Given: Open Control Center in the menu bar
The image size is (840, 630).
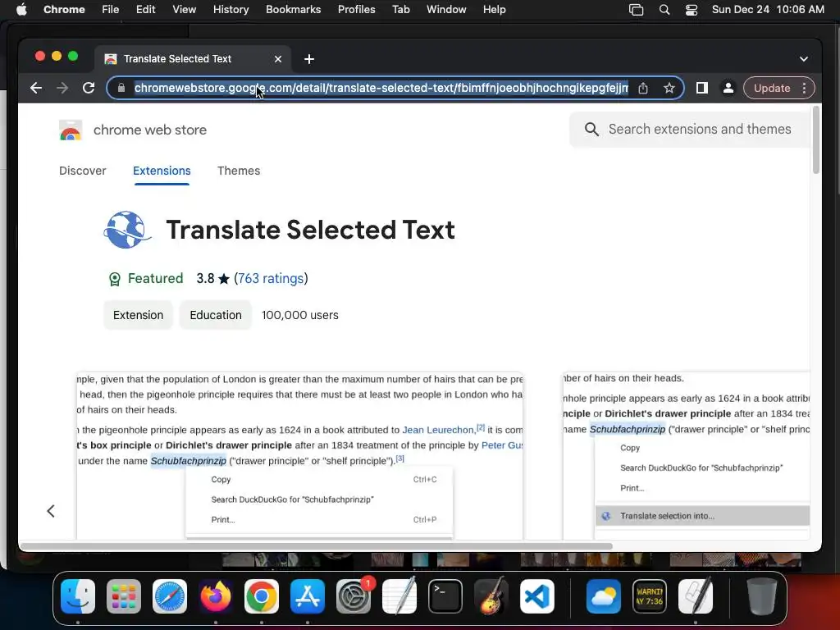Looking at the screenshot, I should [692, 10].
